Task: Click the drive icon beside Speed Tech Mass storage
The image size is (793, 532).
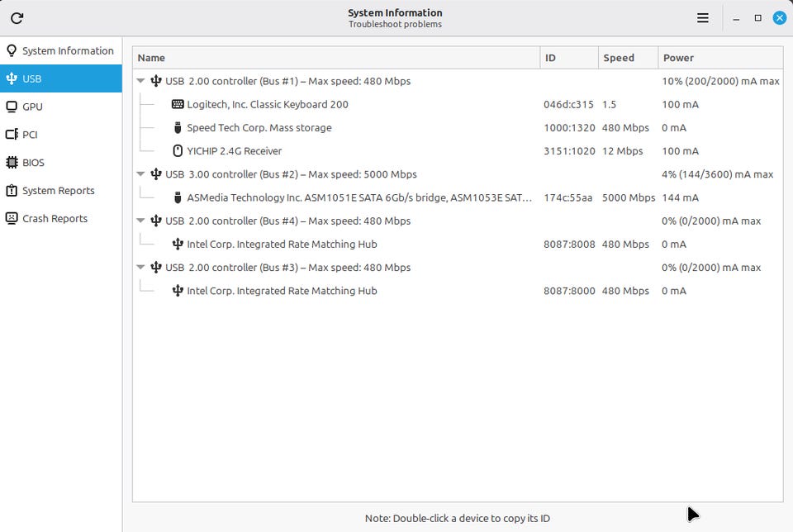Action: 178,128
